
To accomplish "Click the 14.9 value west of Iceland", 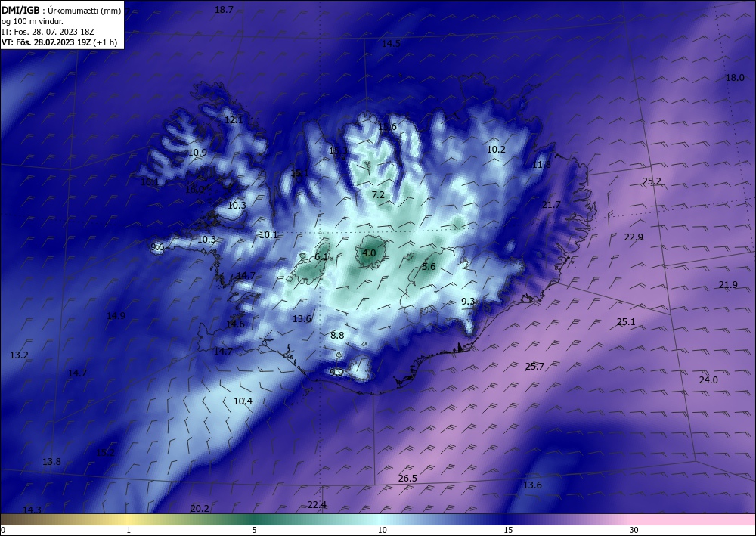I will (x=116, y=316).
